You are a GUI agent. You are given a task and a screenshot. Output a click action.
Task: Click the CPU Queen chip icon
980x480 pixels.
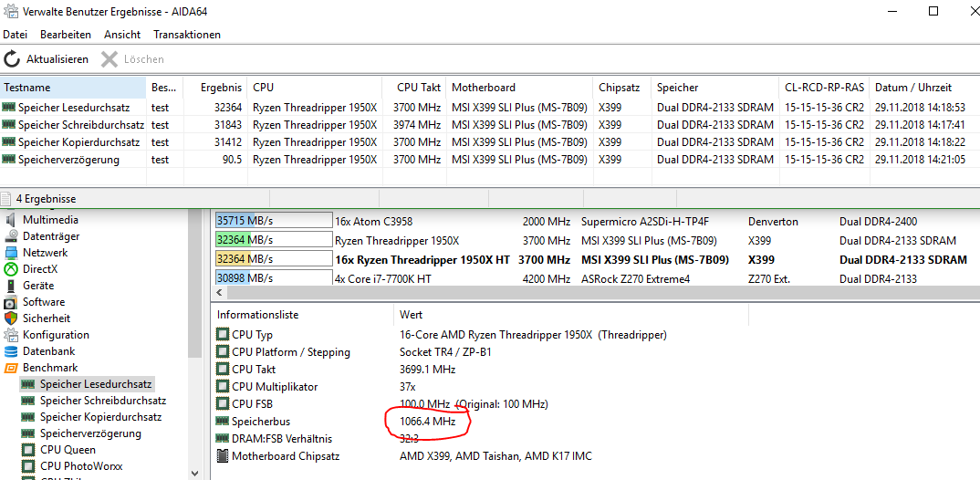tap(27, 449)
